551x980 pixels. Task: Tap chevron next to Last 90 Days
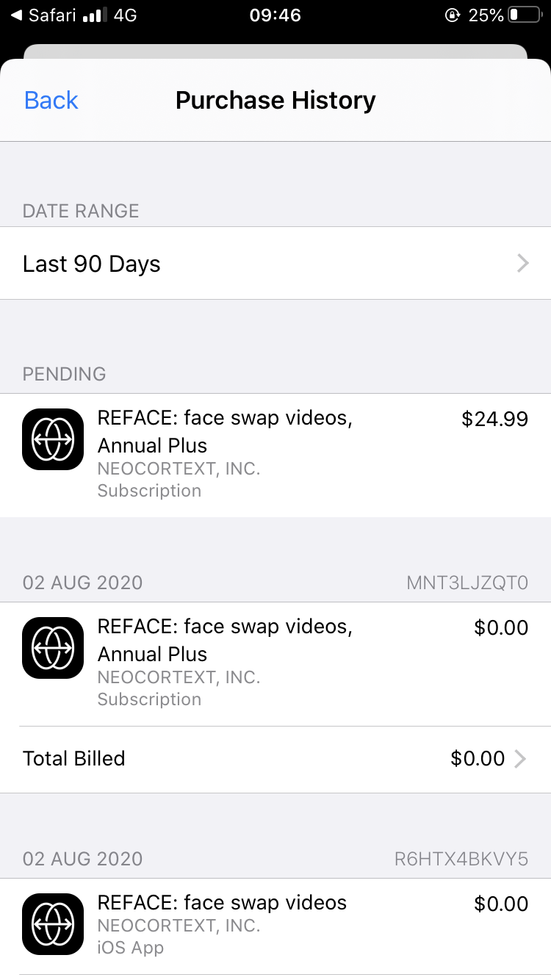(522, 264)
